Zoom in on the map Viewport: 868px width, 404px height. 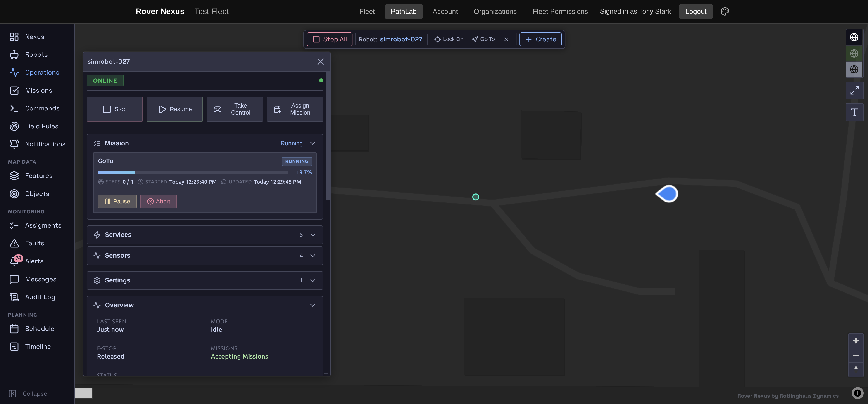[856, 341]
